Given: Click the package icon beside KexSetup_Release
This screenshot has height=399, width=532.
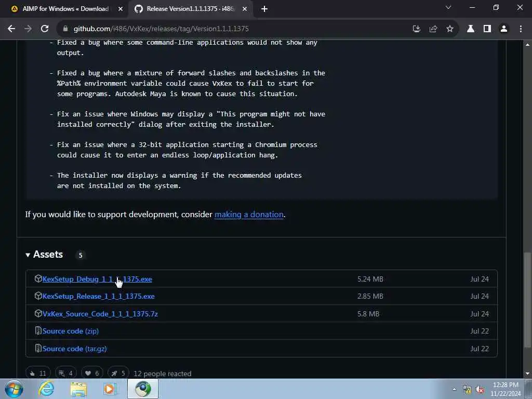Looking at the screenshot, I should coord(38,296).
